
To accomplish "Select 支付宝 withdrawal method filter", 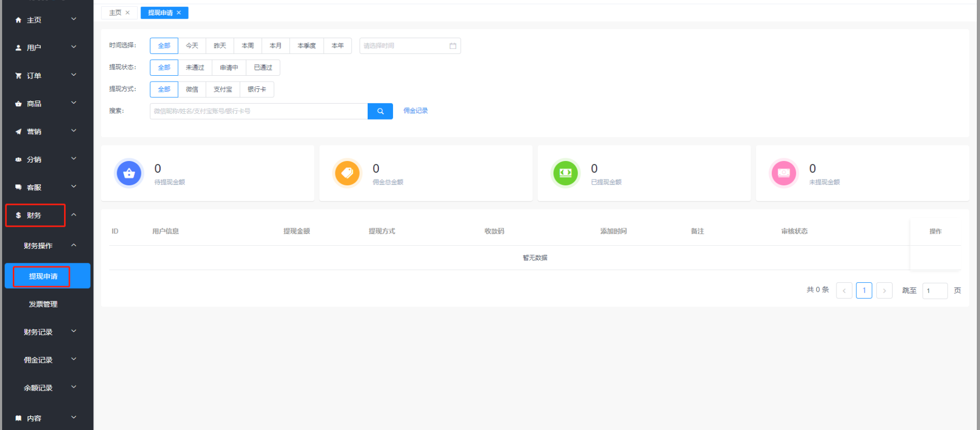I will (x=222, y=89).
